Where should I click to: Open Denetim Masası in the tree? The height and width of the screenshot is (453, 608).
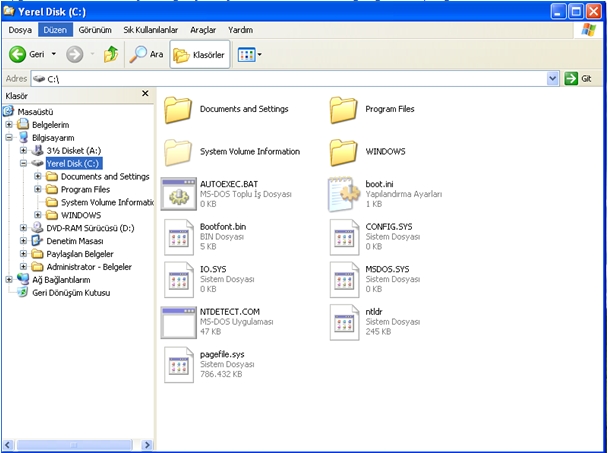pos(75,241)
